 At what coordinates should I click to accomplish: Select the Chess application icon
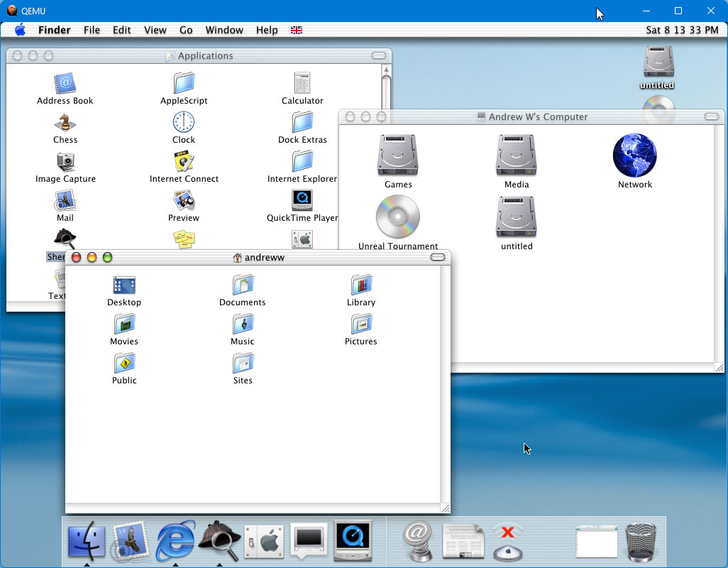click(x=65, y=124)
